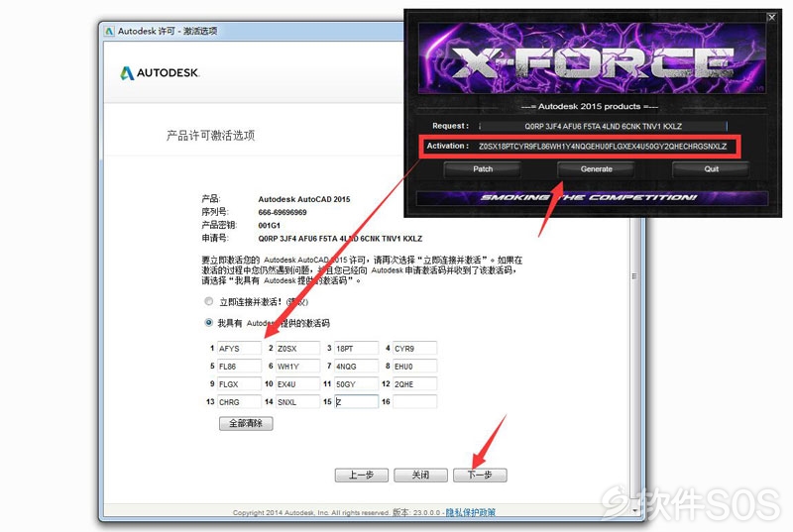Click the product name Autodesk AutoCAD 2015
This screenshot has width=793, height=532.
pos(304,199)
